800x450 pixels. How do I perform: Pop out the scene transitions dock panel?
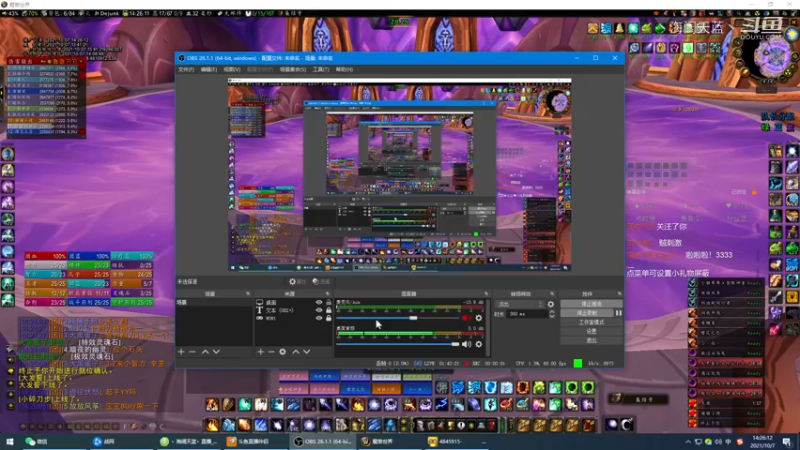tap(552, 294)
